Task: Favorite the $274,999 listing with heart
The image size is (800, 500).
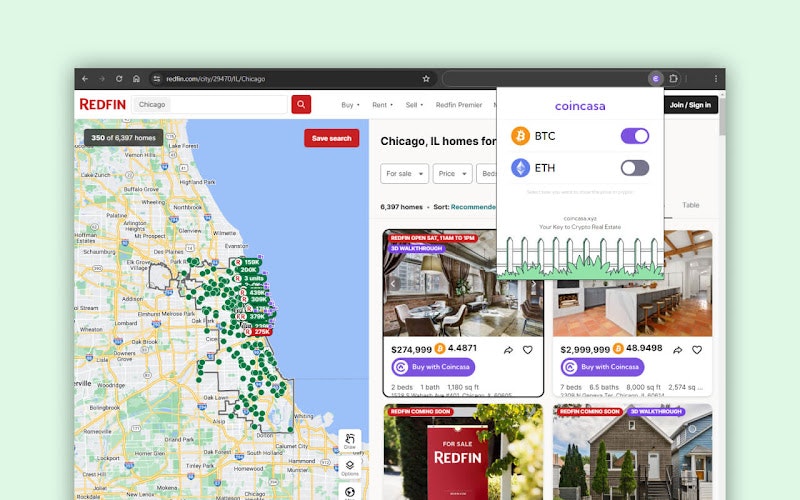Action: tap(528, 350)
